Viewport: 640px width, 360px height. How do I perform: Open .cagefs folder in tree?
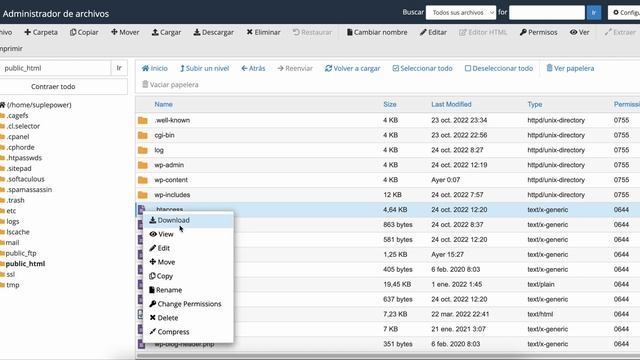tap(17, 116)
